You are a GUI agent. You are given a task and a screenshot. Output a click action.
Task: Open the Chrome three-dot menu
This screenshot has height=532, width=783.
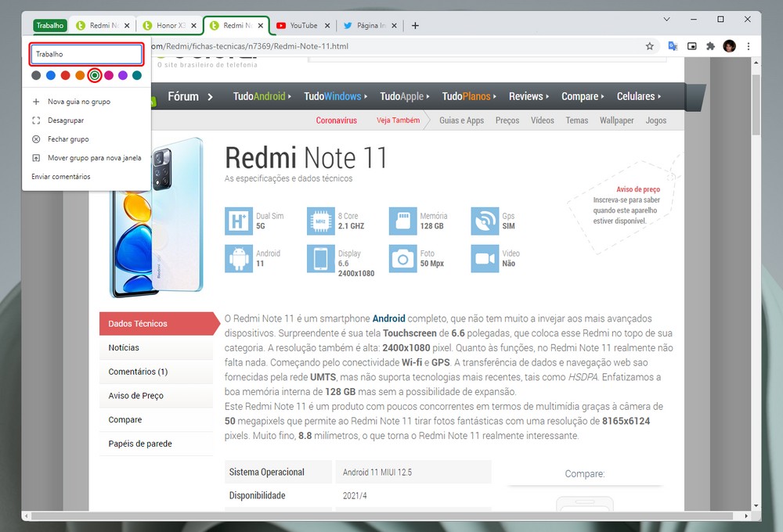(x=748, y=46)
